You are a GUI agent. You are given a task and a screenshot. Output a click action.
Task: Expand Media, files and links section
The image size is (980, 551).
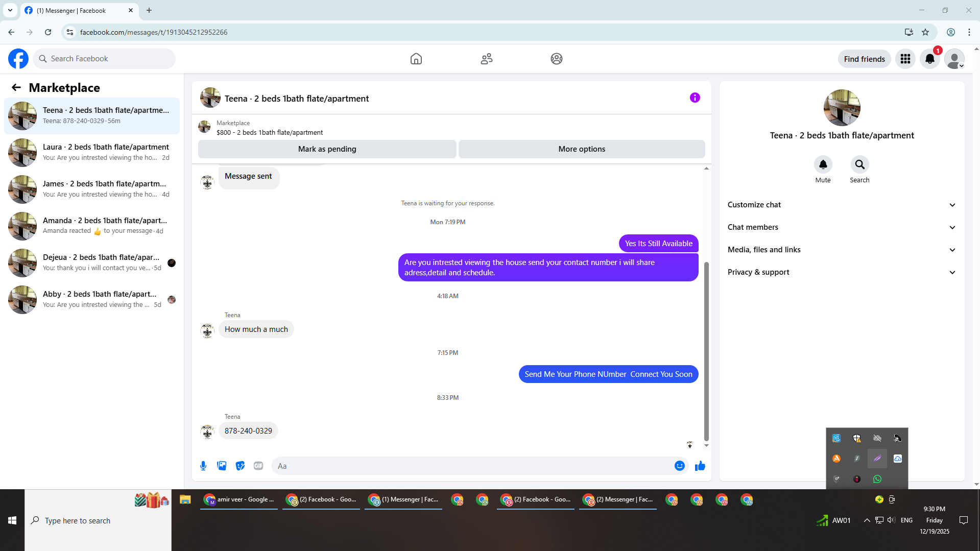pyautogui.click(x=841, y=250)
